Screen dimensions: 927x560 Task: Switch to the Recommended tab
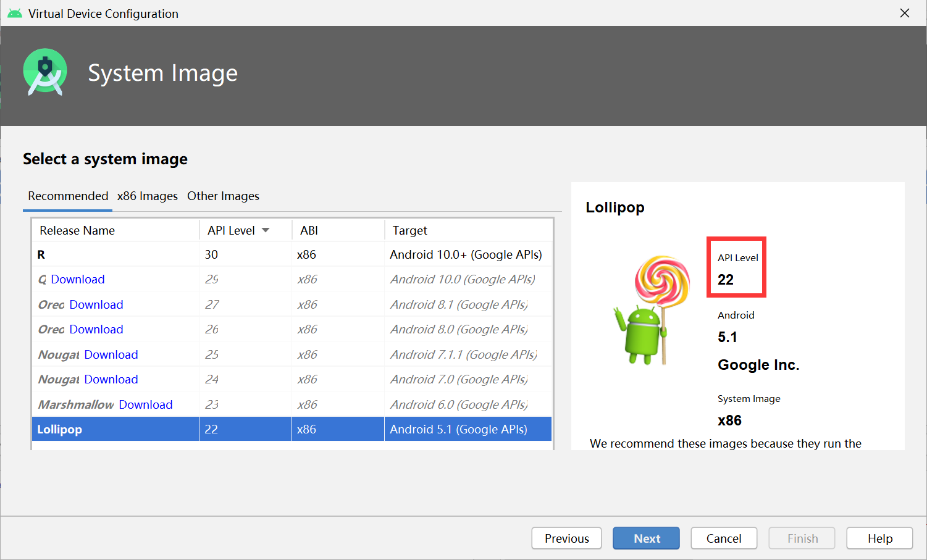coord(67,196)
